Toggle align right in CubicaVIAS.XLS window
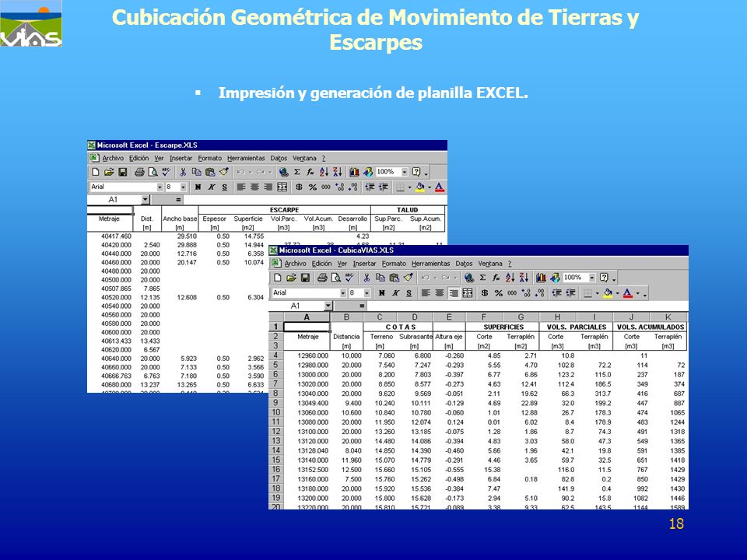This screenshot has width=747, height=560. point(454,293)
